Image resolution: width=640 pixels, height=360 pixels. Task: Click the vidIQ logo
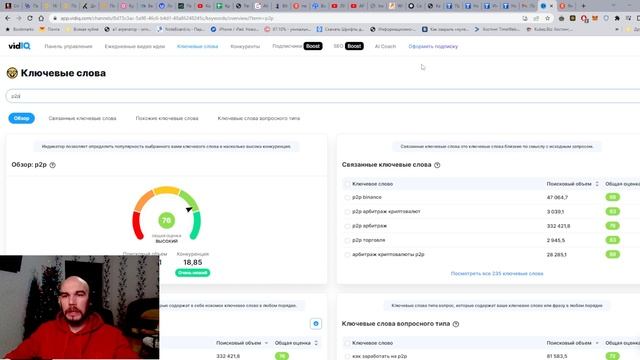click(x=19, y=46)
